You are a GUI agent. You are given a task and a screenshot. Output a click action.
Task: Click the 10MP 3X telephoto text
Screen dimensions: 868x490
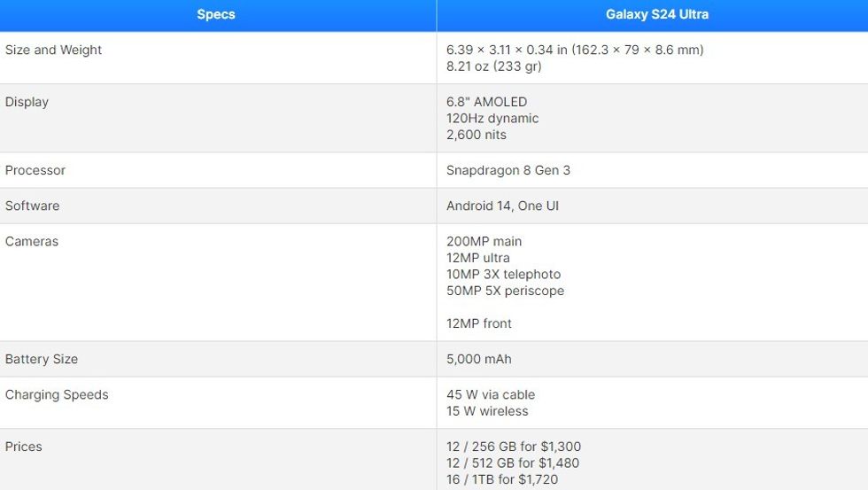503,275
